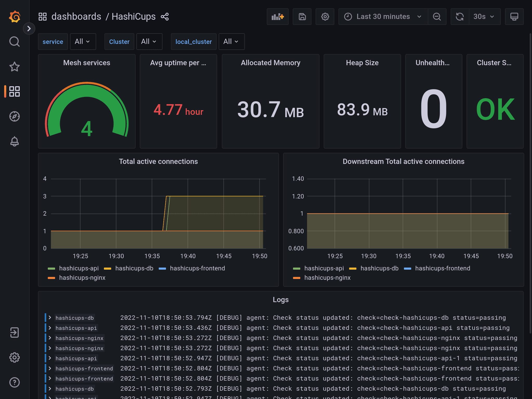Click the starred dashboards icon
This screenshot has height=399, width=532.
click(15, 67)
